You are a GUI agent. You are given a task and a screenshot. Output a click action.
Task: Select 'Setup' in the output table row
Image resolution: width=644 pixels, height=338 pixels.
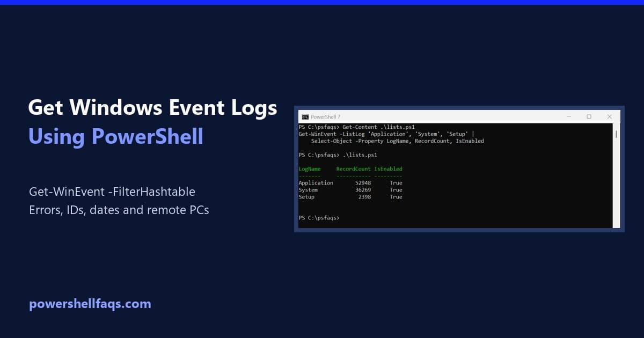click(306, 197)
